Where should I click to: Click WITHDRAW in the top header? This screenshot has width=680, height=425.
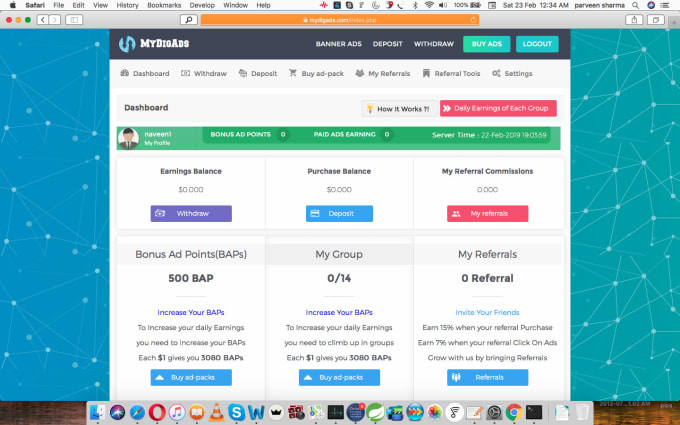click(434, 44)
